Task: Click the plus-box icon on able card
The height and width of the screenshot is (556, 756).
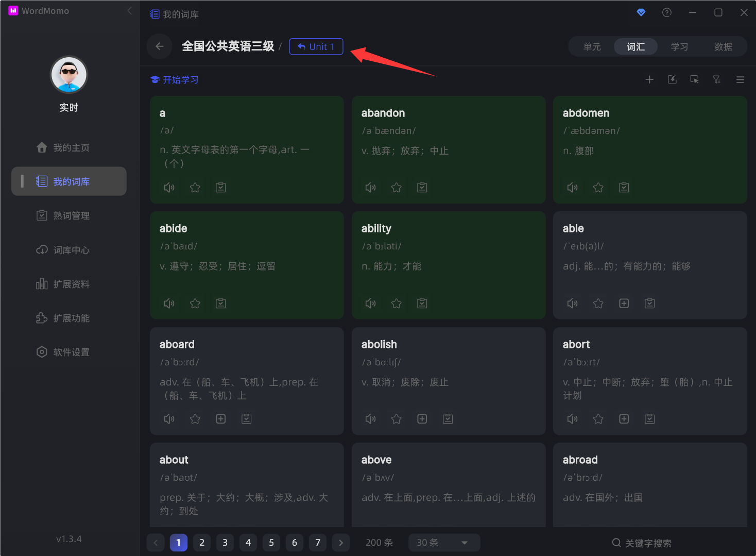Action: [x=624, y=304]
